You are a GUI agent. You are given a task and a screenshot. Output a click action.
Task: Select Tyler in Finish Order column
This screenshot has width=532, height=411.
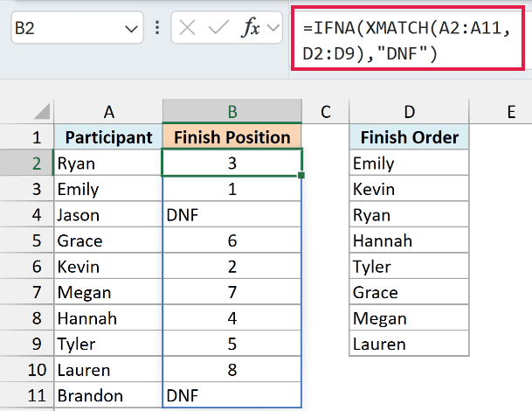pyautogui.click(x=409, y=266)
